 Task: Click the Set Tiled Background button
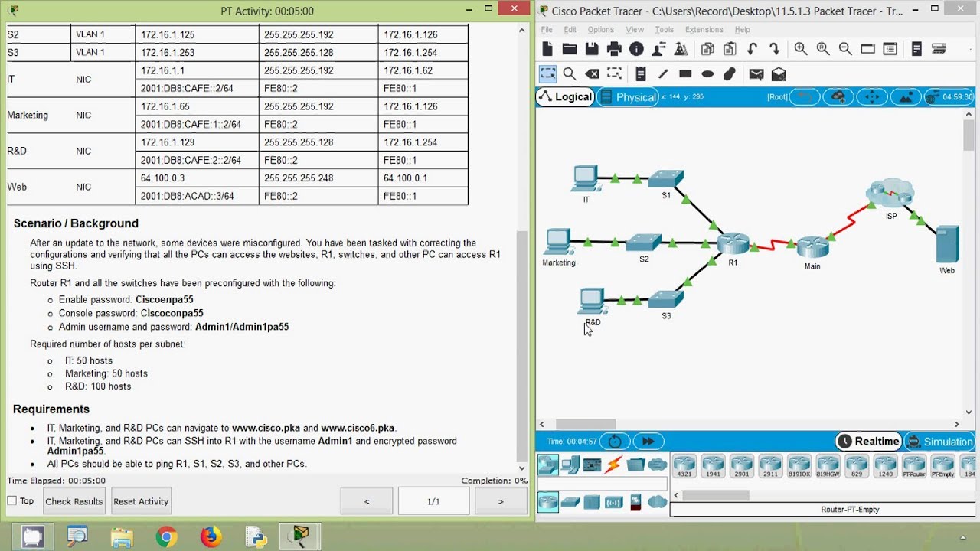[x=906, y=96]
